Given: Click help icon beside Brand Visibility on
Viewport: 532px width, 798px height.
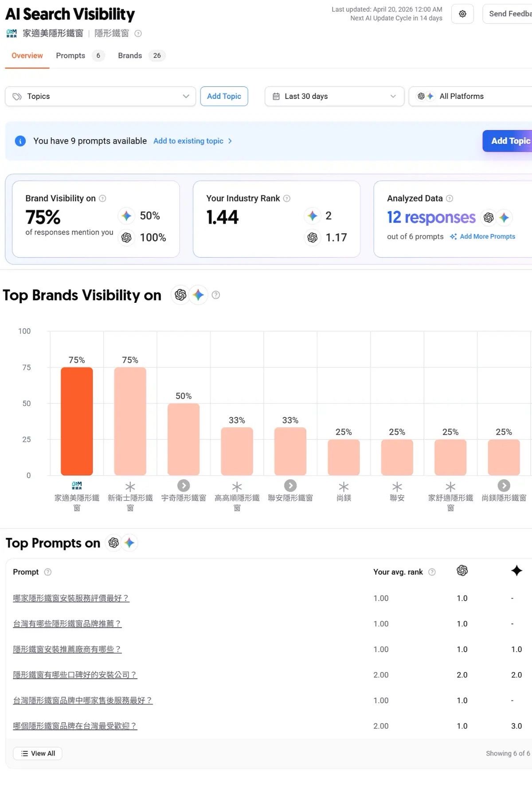Looking at the screenshot, I should 102,198.
